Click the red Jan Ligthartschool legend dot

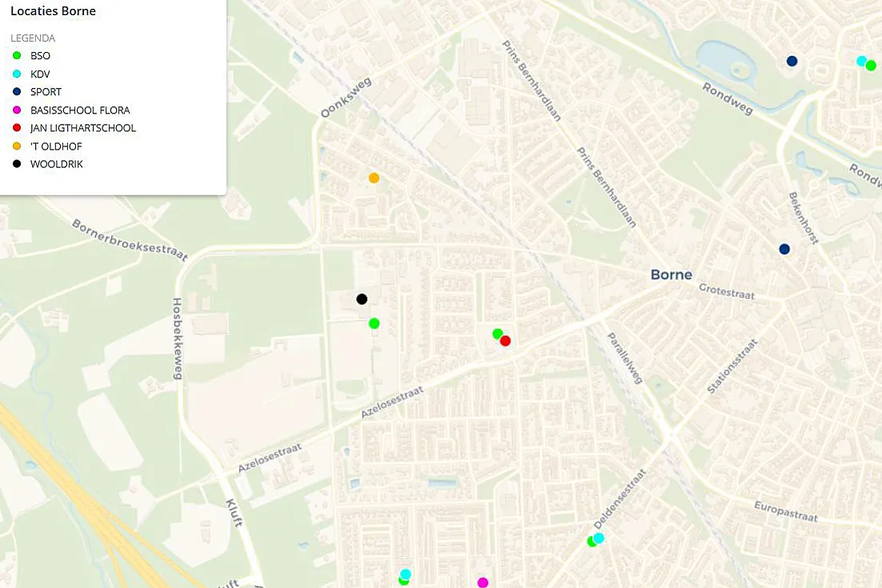point(17,128)
